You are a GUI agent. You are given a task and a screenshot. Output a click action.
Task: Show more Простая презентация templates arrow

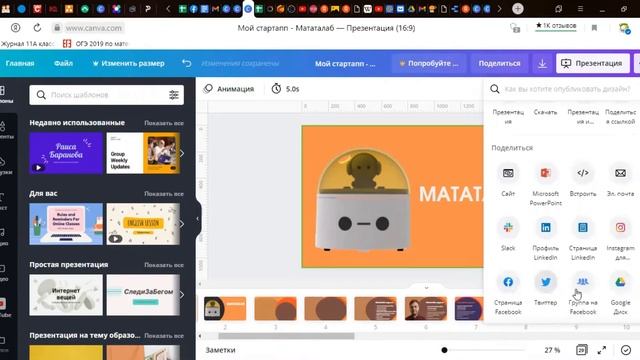tap(182, 295)
